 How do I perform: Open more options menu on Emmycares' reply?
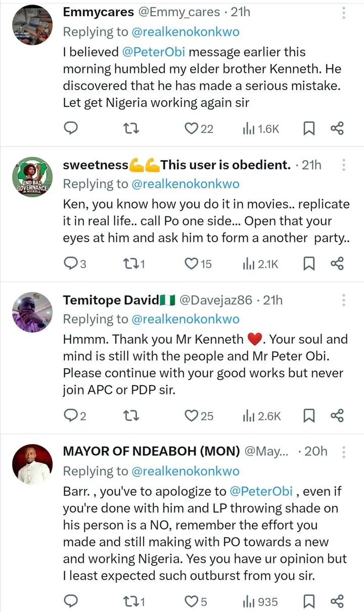pyautogui.click(x=344, y=13)
